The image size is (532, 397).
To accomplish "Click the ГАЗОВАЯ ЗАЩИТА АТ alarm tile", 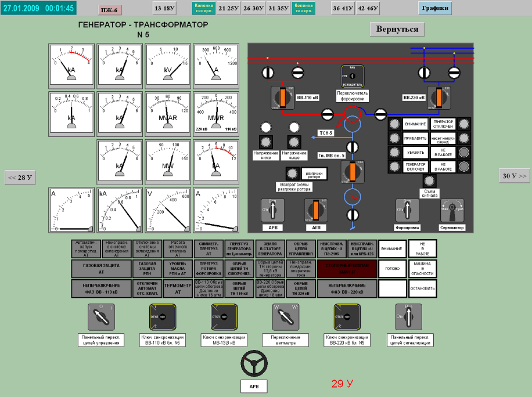I will pyautogui.click(x=101, y=268).
